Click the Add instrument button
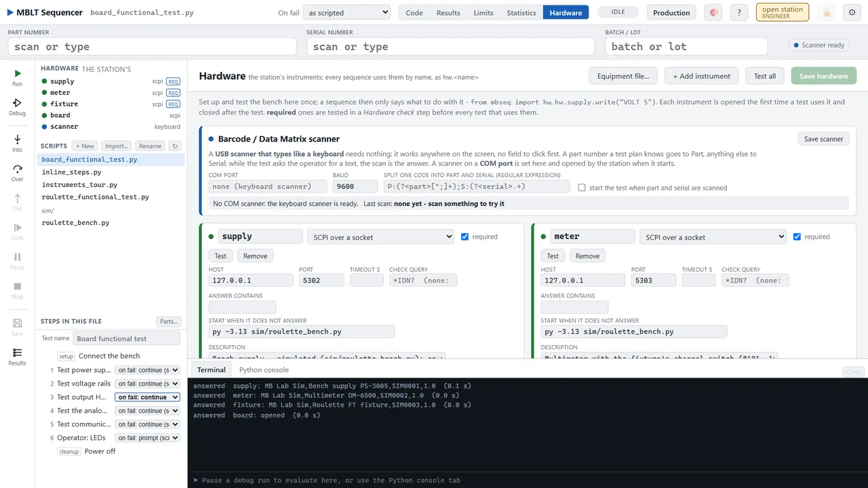The width and height of the screenshot is (868, 488). click(701, 76)
